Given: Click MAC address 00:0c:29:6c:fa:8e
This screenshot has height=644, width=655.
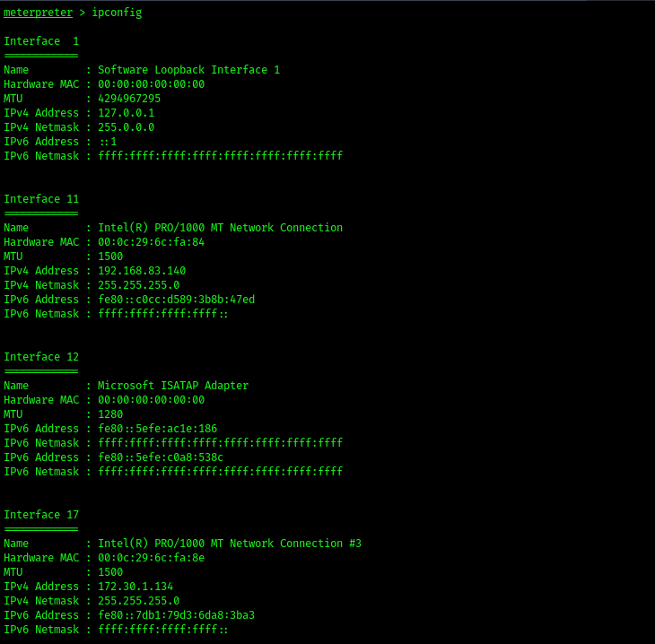Looking at the screenshot, I should [x=152, y=558].
